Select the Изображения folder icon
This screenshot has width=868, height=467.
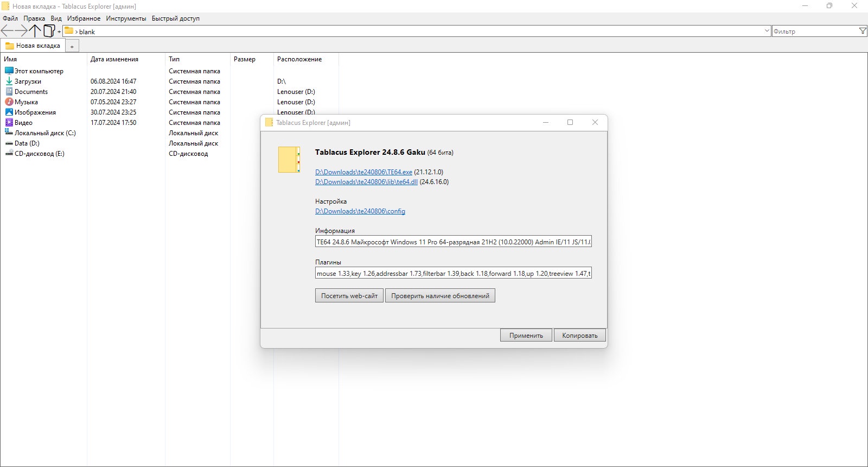9,112
